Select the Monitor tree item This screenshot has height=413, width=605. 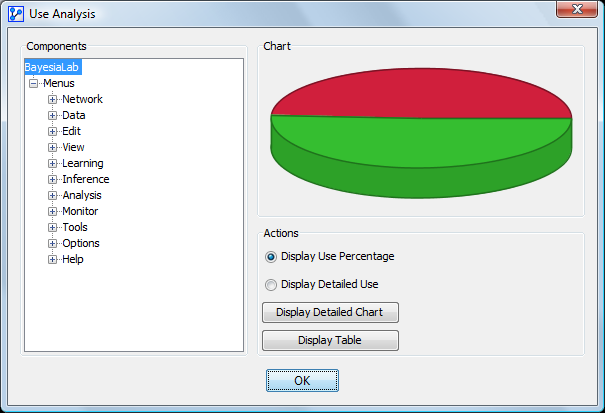tap(79, 212)
